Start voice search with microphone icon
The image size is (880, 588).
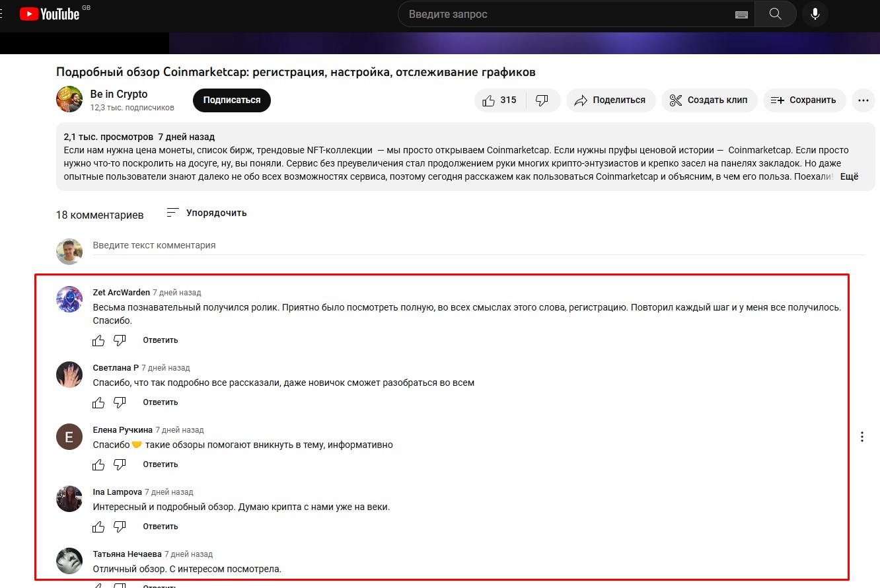point(815,14)
